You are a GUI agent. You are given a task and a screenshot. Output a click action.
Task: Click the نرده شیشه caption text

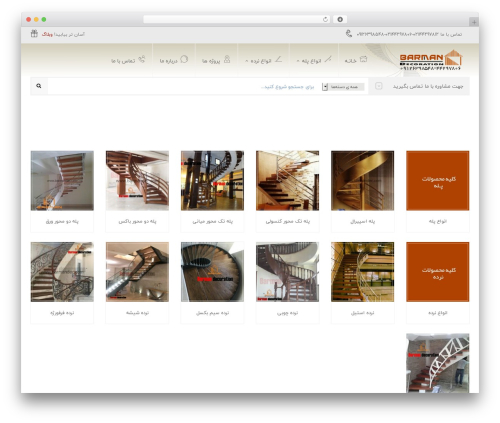click(137, 313)
